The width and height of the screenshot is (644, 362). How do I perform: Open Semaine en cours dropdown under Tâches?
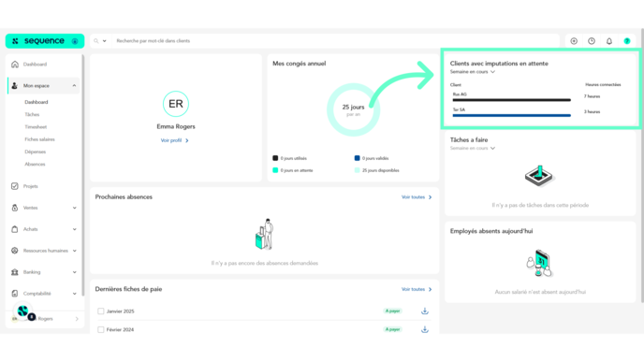[x=473, y=148]
